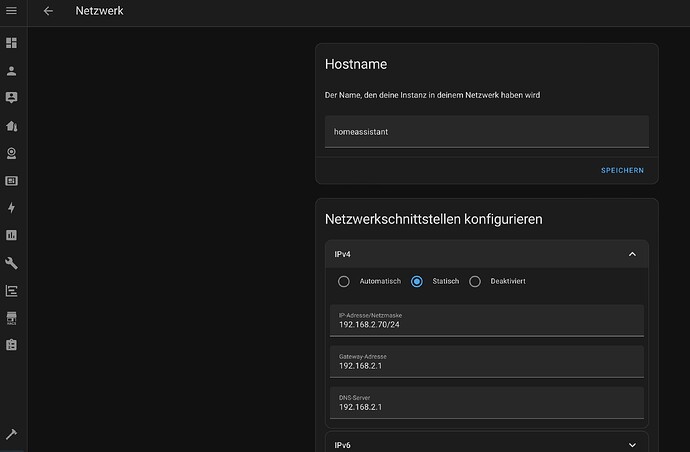Select the Automatisch IPv4 radio button

(x=344, y=281)
